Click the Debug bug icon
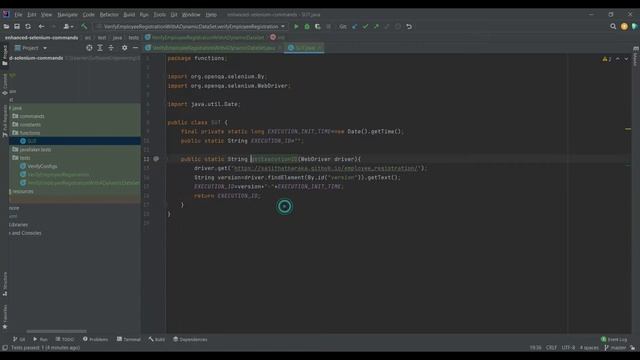 307,27
